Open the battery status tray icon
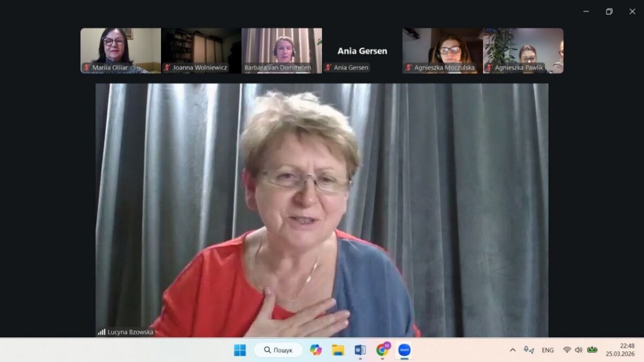Image resolution: width=644 pixels, height=362 pixels. [592, 350]
